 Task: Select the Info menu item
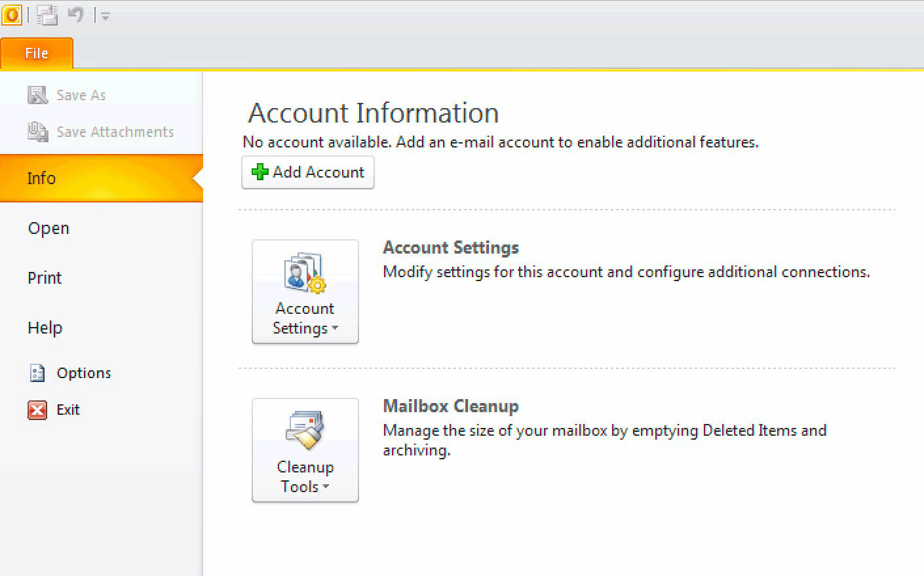click(x=102, y=178)
